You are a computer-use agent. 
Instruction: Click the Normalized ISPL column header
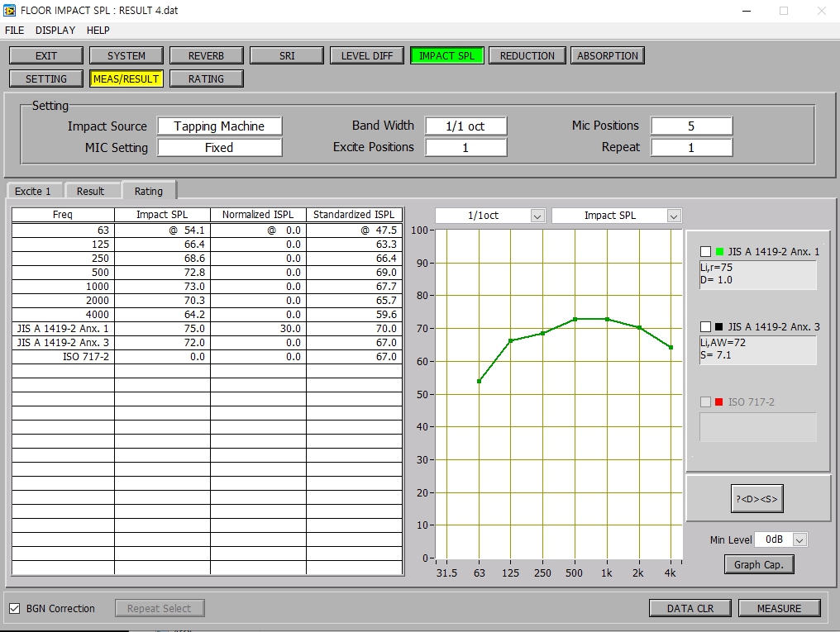258,215
